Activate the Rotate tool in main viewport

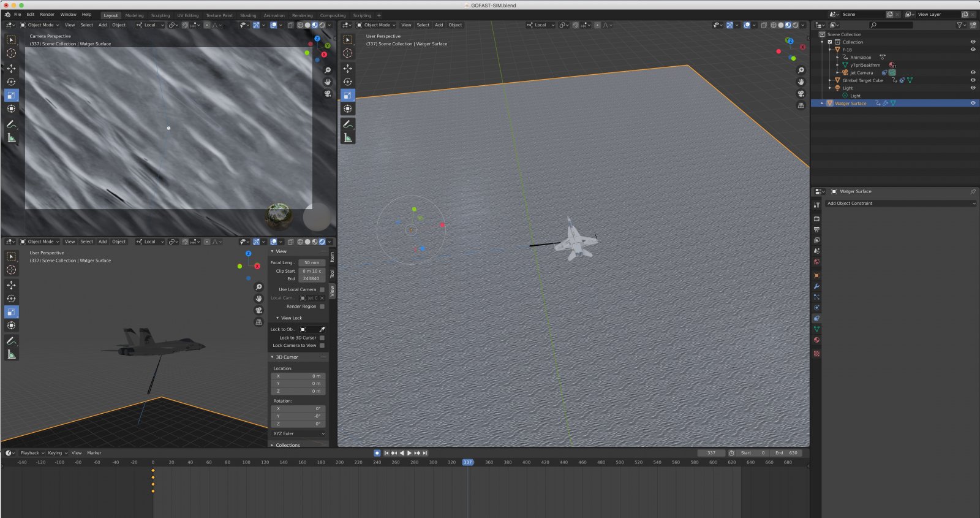[348, 82]
